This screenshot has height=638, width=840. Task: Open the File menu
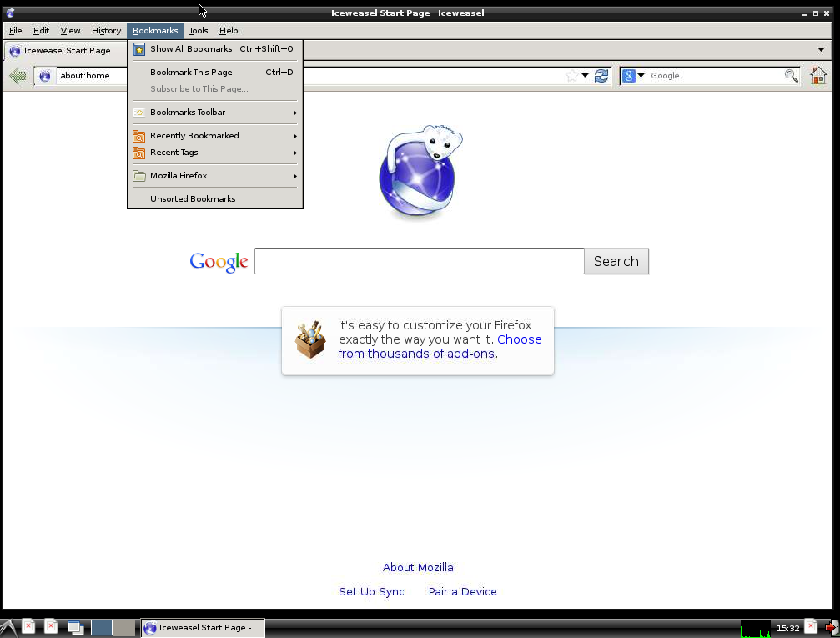pos(16,31)
